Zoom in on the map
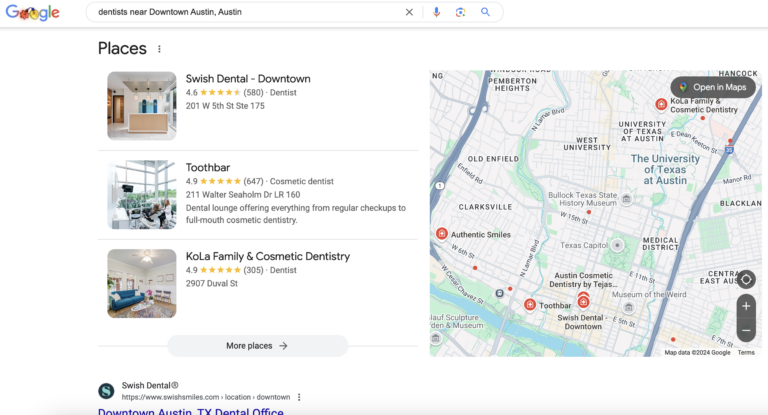The width and height of the screenshot is (768, 415). tap(746, 306)
